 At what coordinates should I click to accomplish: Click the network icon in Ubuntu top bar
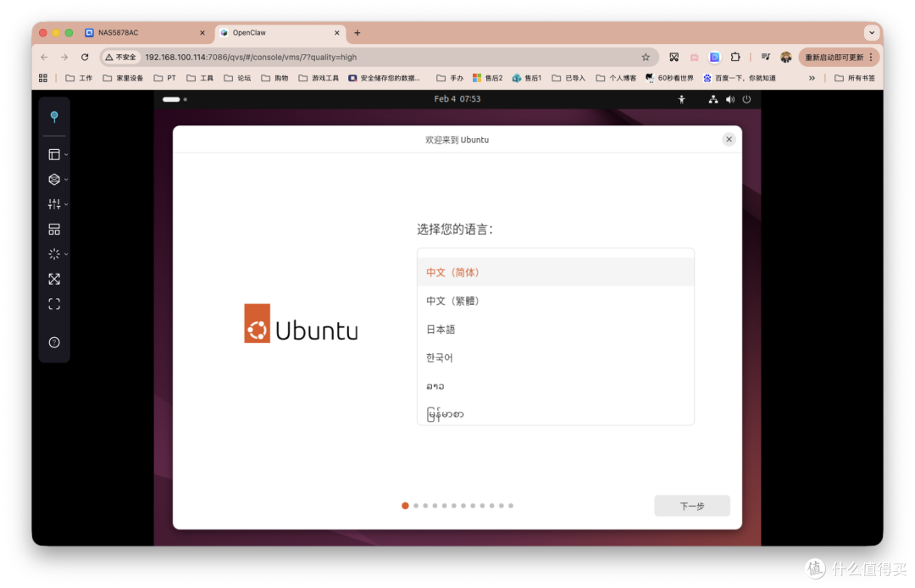click(x=713, y=99)
